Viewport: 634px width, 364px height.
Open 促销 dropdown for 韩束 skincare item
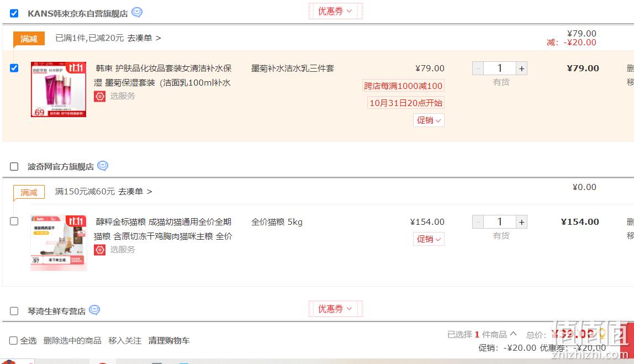point(429,120)
